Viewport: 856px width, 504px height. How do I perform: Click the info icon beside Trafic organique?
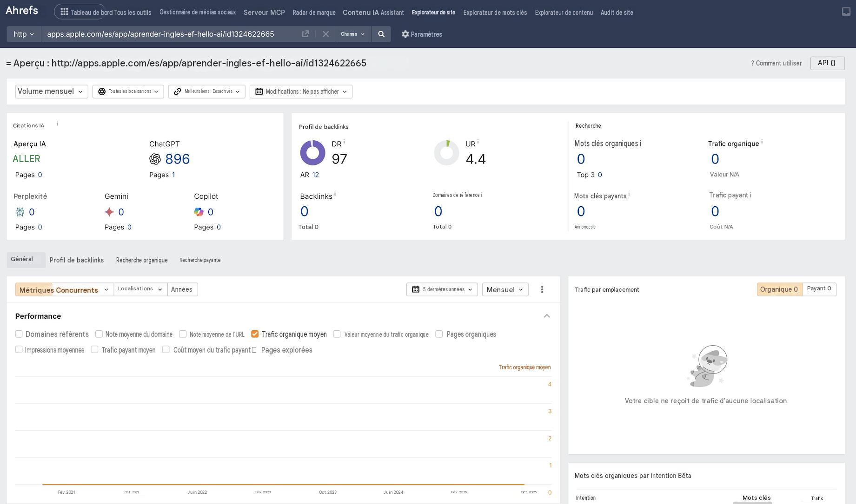(x=762, y=142)
